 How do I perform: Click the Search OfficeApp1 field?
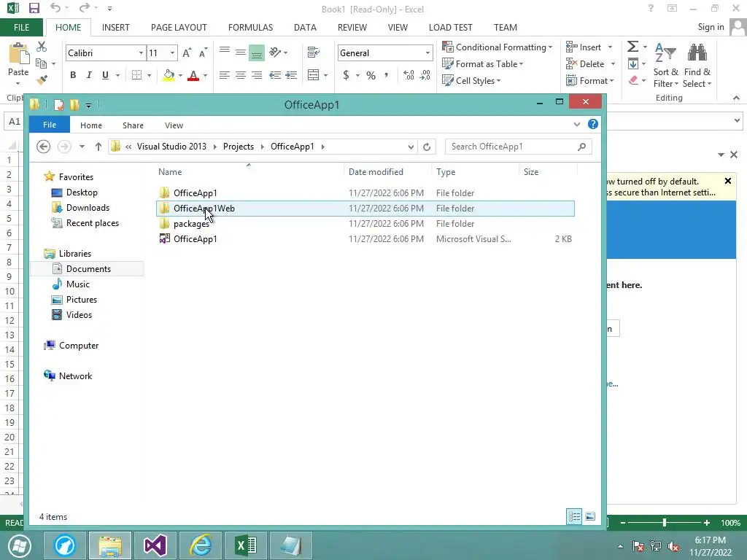point(519,147)
